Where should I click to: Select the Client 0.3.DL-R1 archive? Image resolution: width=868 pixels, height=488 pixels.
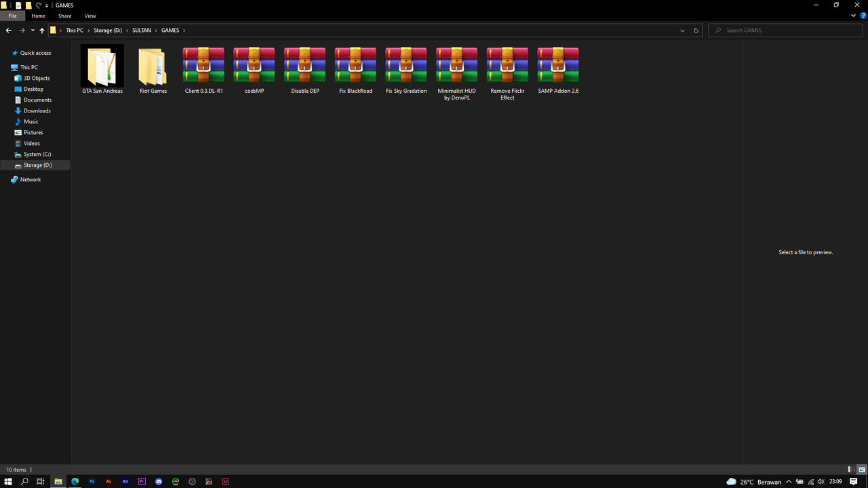click(203, 70)
